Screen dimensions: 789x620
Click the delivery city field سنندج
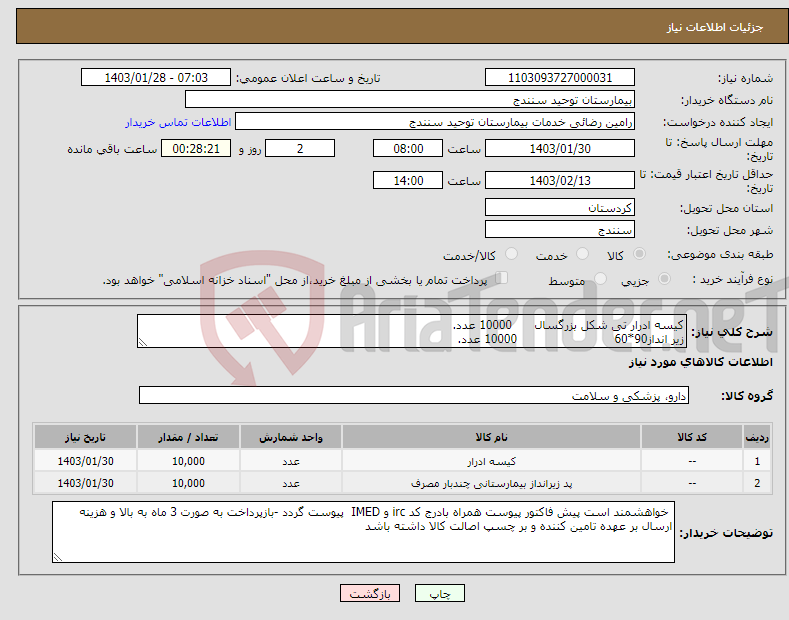pos(560,229)
